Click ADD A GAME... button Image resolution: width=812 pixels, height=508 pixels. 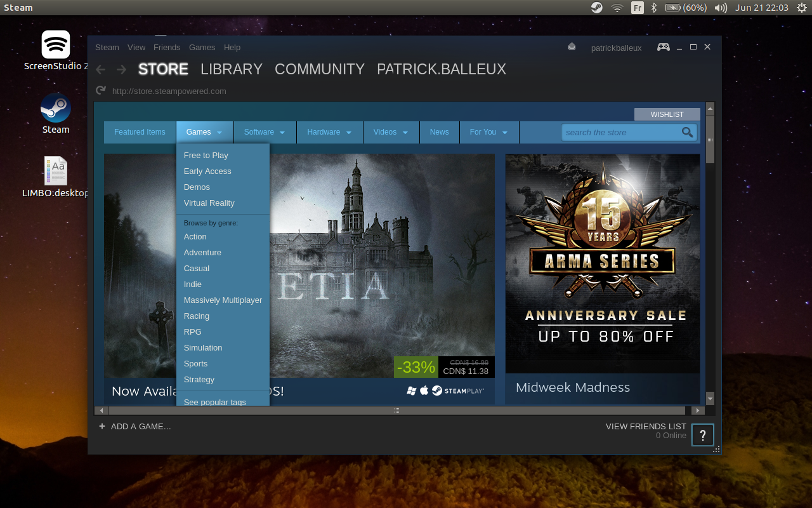pos(141,426)
